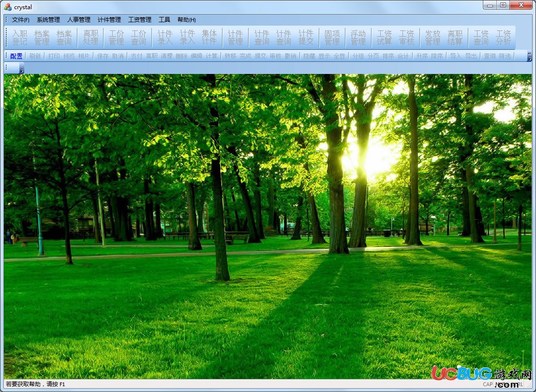Open the 计件管理 menu in menu bar

[109, 20]
